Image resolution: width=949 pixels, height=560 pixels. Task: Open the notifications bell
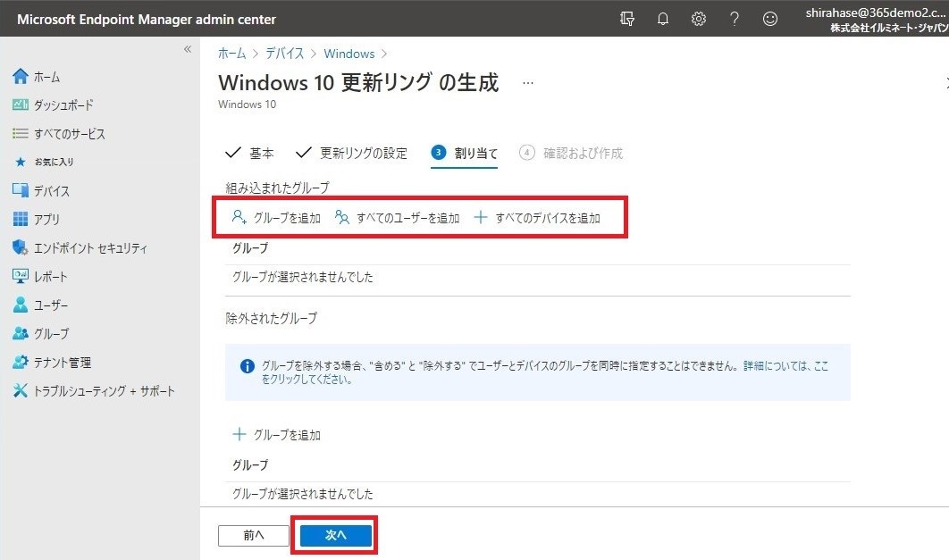coord(663,19)
